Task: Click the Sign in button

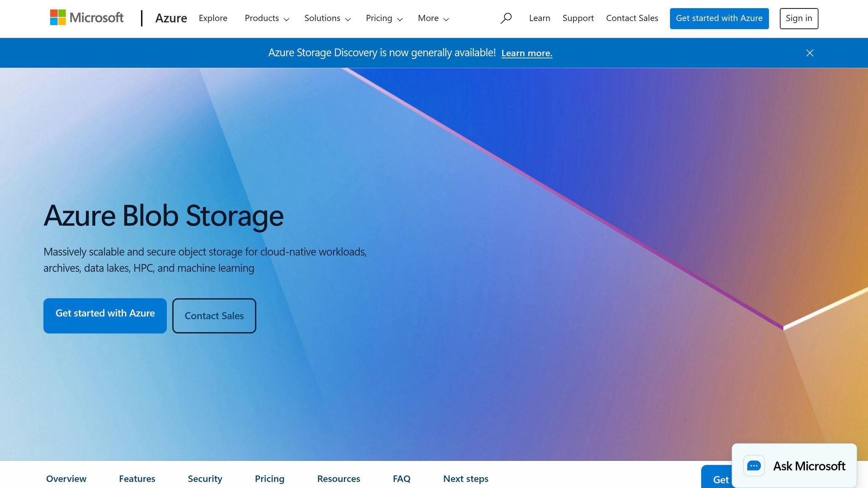Action: 799,19
